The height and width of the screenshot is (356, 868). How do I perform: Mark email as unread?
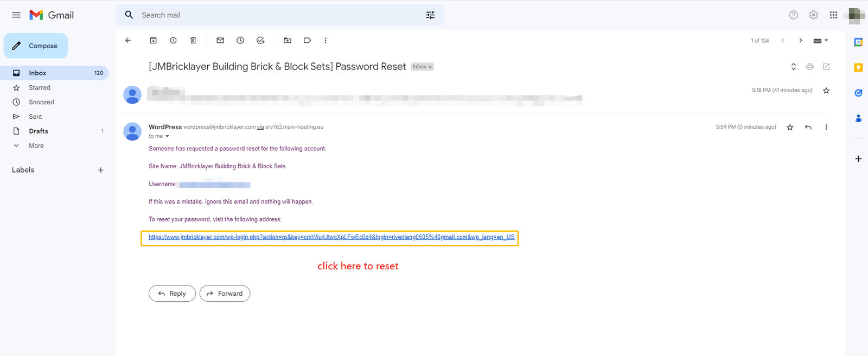[x=220, y=40]
